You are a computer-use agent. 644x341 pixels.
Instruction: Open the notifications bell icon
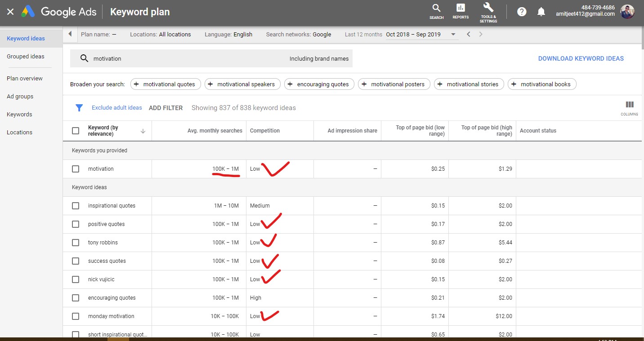pyautogui.click(x=541, y=12)
